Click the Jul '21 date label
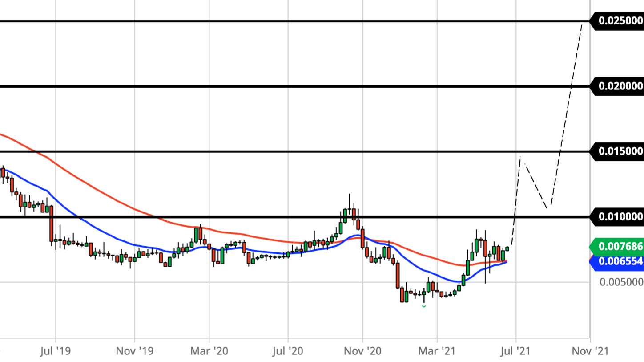This screenshot has width=644, height=362. 515,351
